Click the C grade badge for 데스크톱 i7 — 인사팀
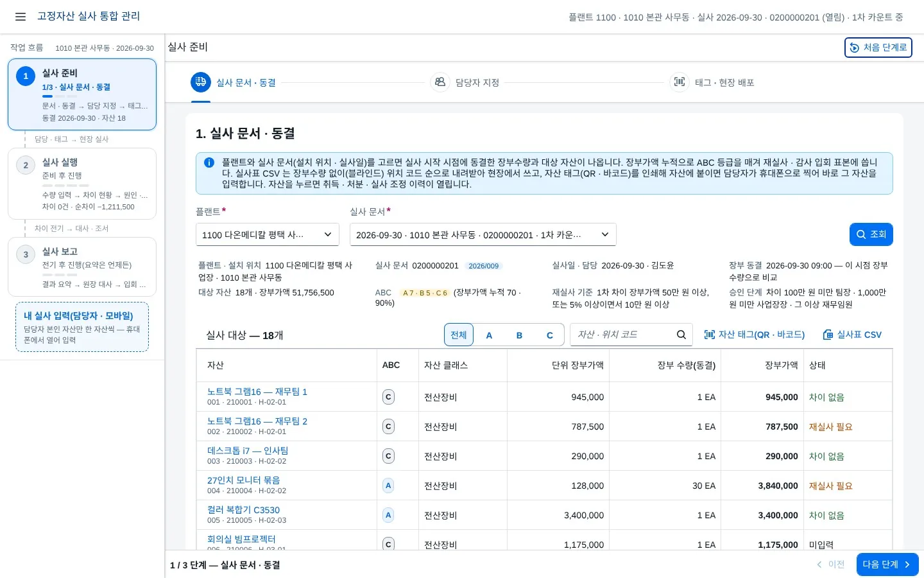 point(388,456)
